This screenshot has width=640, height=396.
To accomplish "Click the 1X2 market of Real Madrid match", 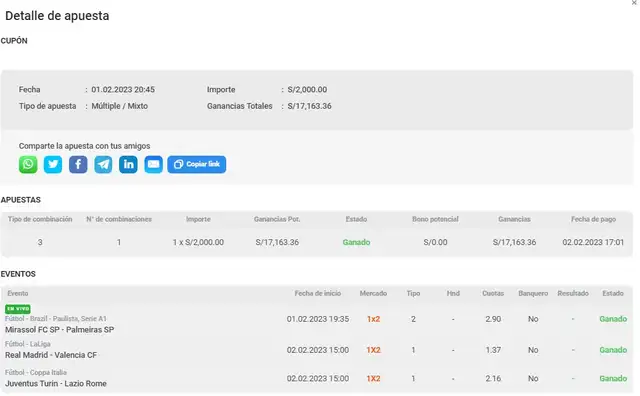I will [x=373, y=350].
